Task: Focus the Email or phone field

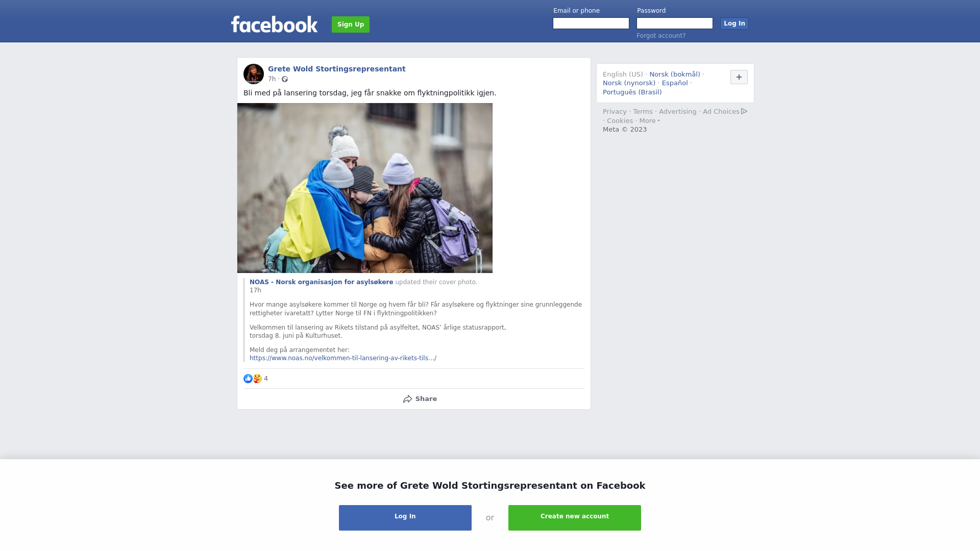Action: click(x=591, y=23)
